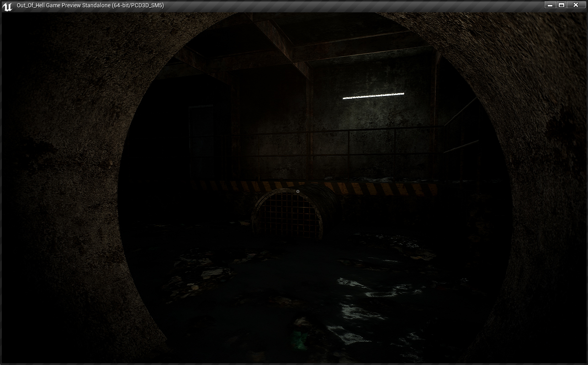Click the fluorescent ceiling light in the scene

[x=373, y=95]
